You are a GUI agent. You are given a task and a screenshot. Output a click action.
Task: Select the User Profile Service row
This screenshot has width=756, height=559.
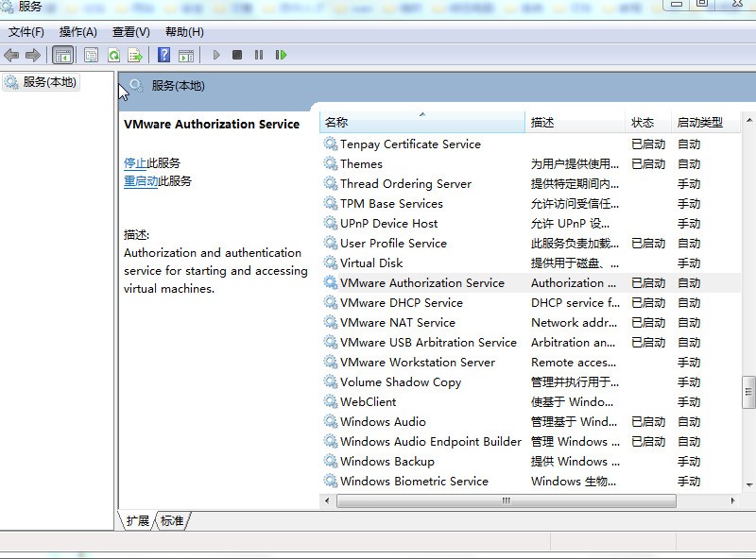(530, 244)
